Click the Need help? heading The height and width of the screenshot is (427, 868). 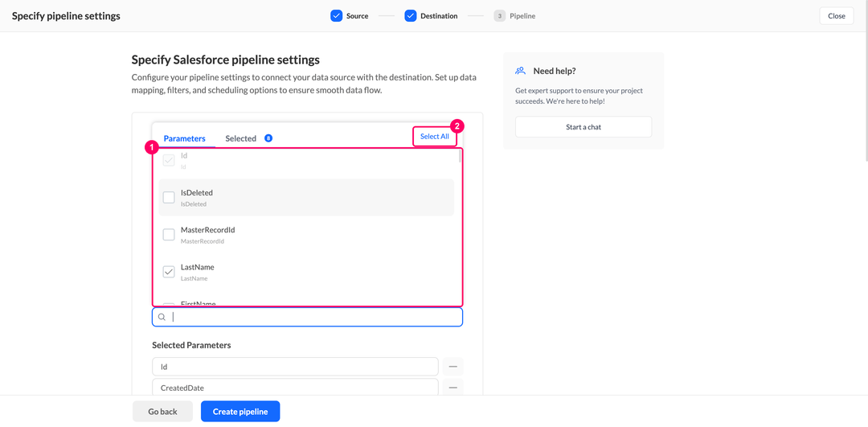click(x=555, y=71)
